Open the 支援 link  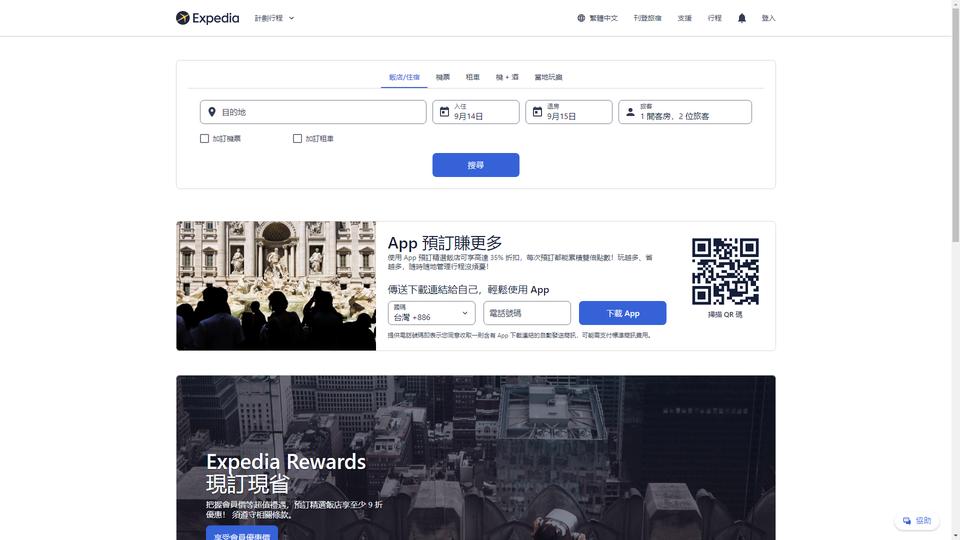coord(684,18)
